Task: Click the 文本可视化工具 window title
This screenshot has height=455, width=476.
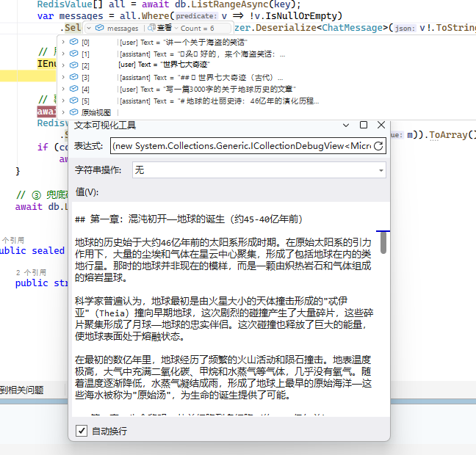Action: (x=105, y=125)
